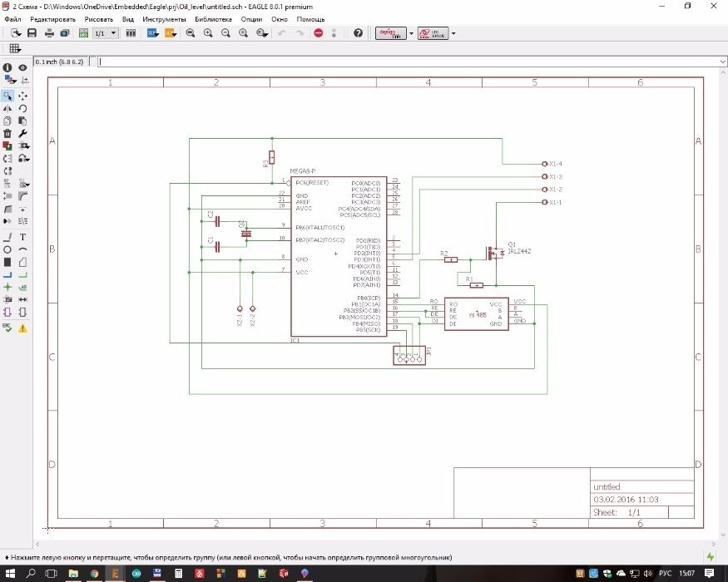
Task: Open the Инструменты menu
Action: pyautogui.click(x=165, y=19)
